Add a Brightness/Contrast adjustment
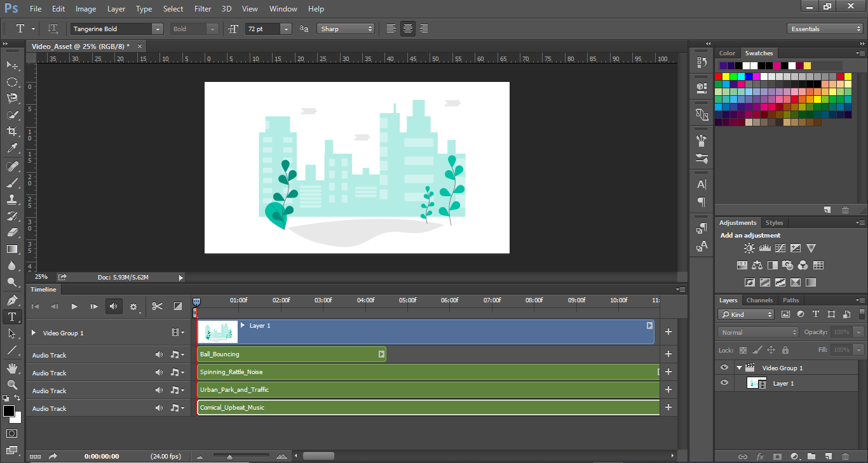This screenshot has height=463, width=868. (x=750, y=248)
